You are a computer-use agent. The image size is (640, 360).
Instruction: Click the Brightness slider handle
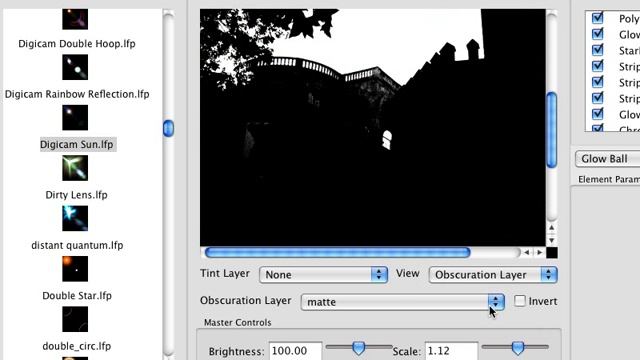pyautogui.click(x=358, y=348)
